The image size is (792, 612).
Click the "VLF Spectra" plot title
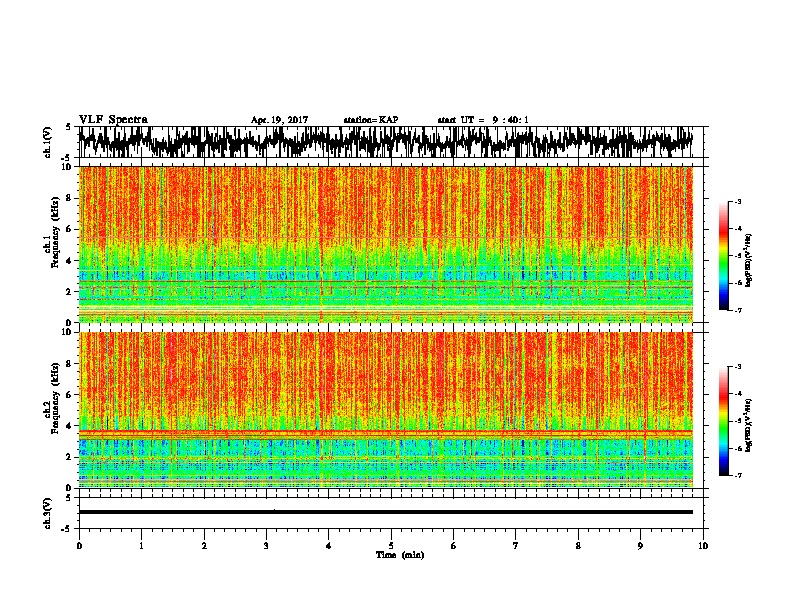point(113,120)
